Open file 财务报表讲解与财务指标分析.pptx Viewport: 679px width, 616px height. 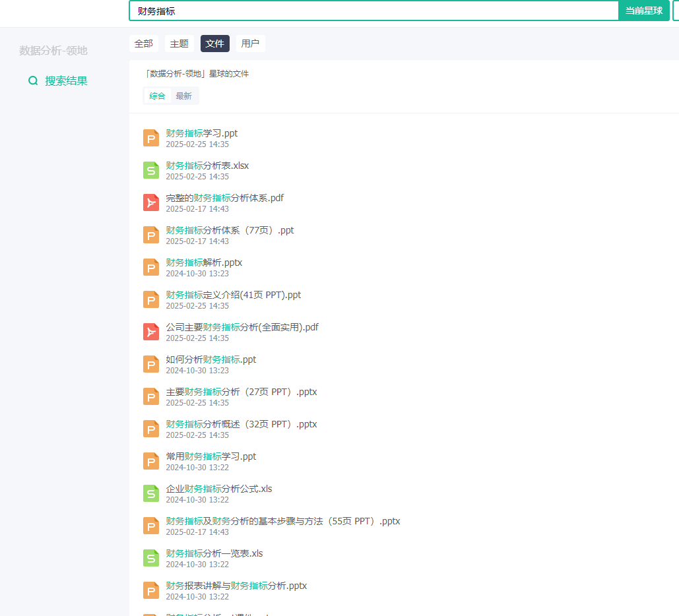[236, 586]
